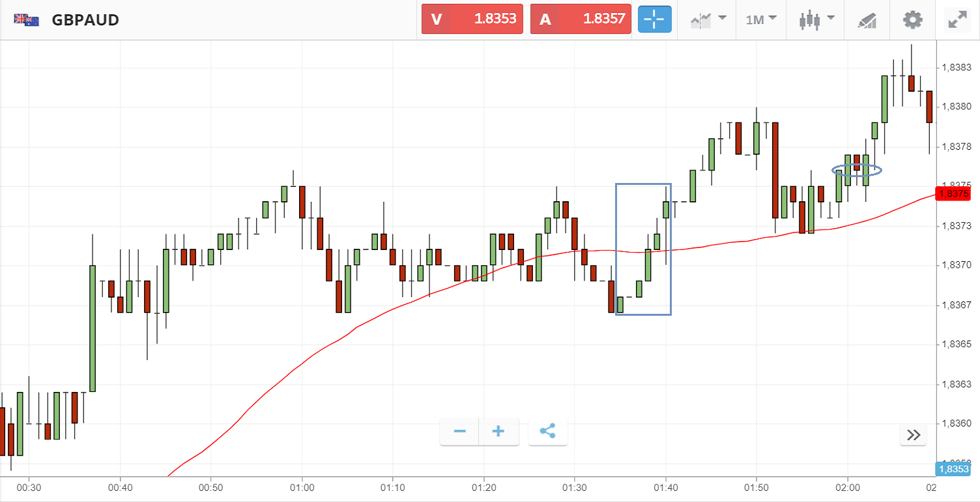980x502 pixels.
Task: Zoom out the chart with minus button
Action: coord(459,432)
